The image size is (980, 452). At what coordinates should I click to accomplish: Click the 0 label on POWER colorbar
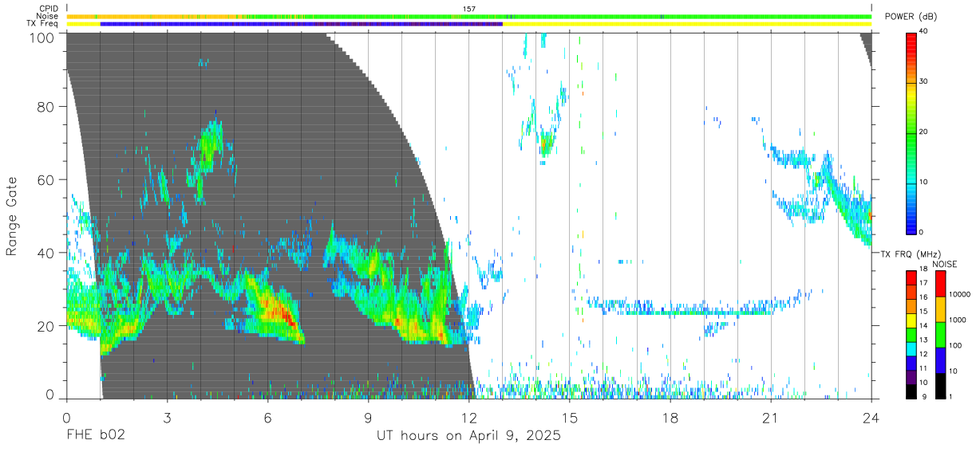tap(921, 233)
